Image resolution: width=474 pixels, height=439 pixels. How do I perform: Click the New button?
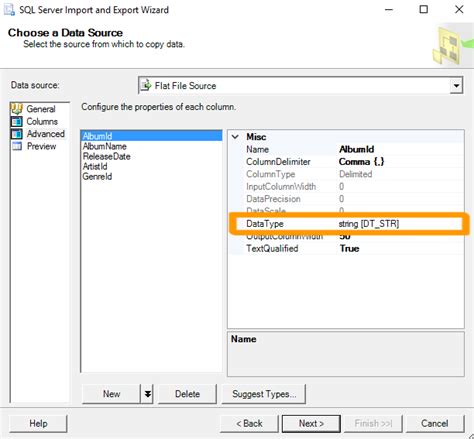point(111,394)
